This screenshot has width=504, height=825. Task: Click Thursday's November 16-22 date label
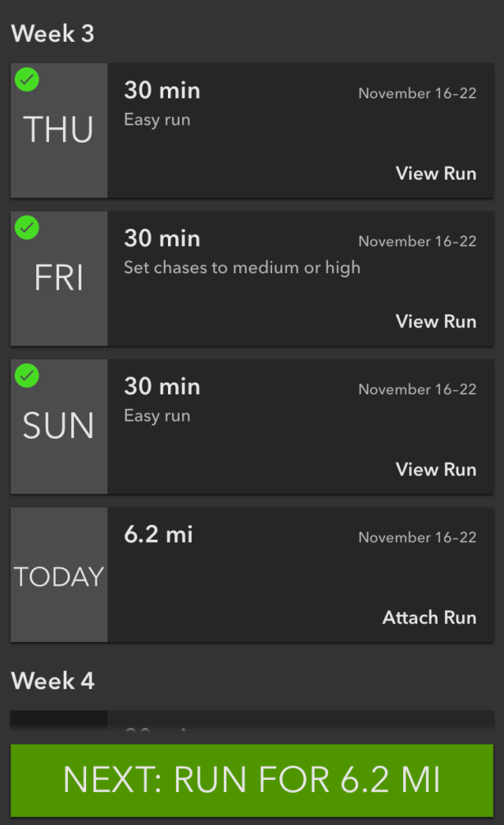point(417,93)
